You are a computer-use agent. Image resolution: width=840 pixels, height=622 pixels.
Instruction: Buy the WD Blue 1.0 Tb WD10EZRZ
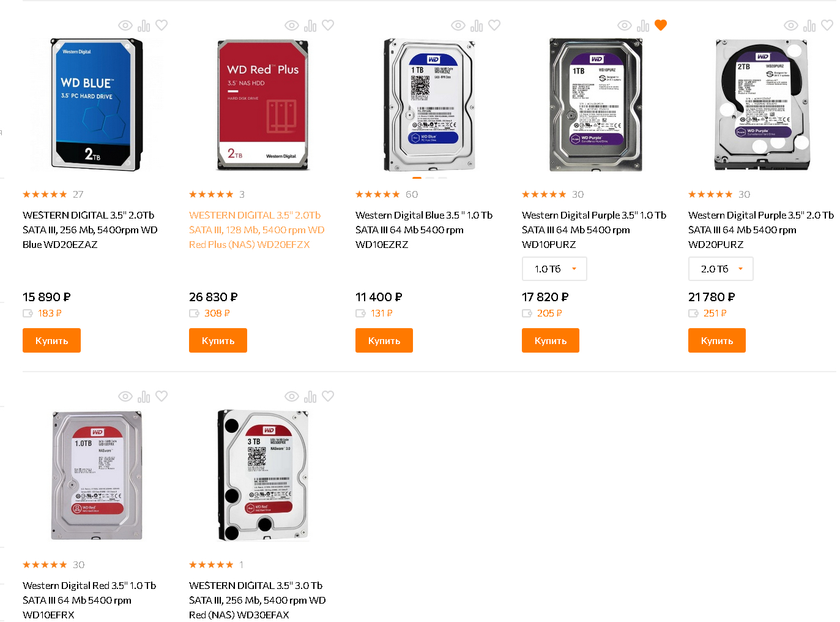coord(384,340)
